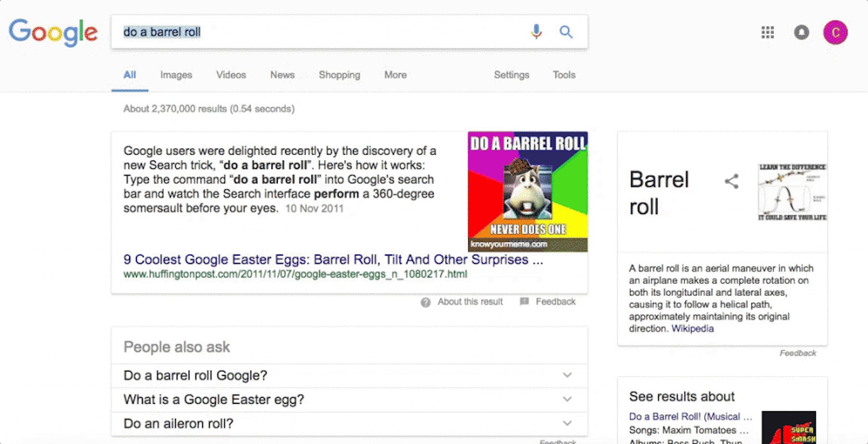This screenshot has width=868, height=444.
Task: Open the 'Do a barrel roll' meme thumbnail
Action: [x=528, y=191]
